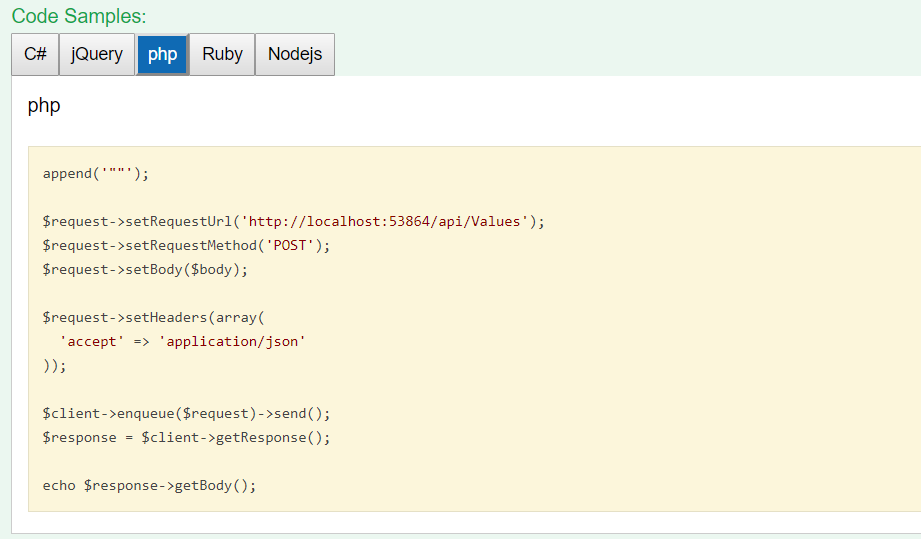The image size is (921, 539).
Task: Click the echo $response->getBody() line
Action: 149,485
